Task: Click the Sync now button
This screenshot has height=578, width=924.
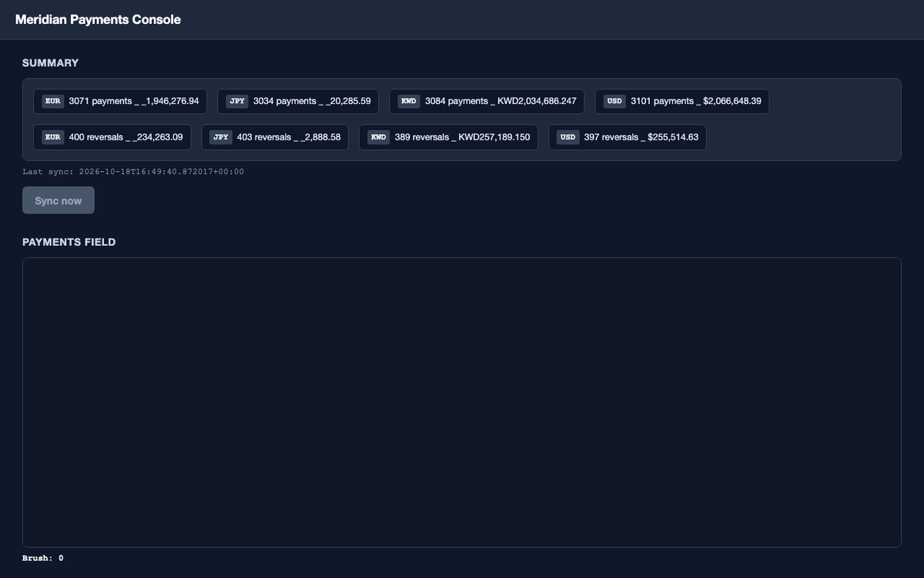Action: [x=59, y=200]
